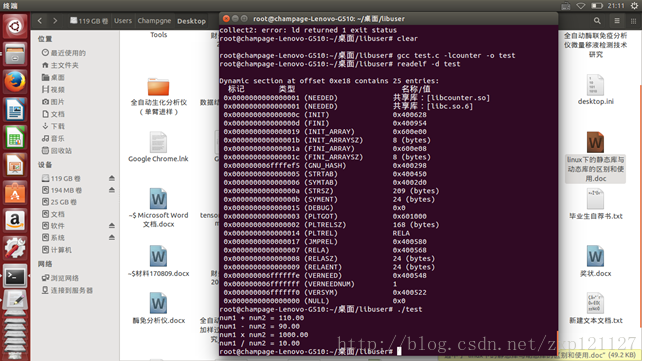Open Amazon launcher in the dock
Screen dimensions: 648x364
pos(15,221)
